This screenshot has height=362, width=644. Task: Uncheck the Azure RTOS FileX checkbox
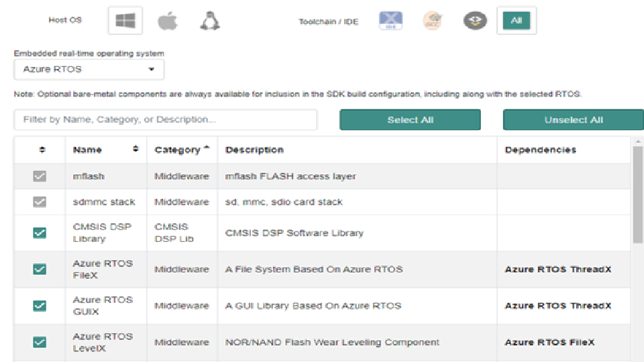[x=40, y=269]
